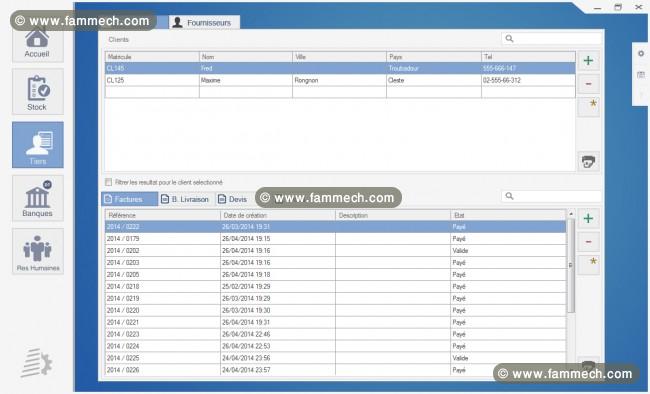Select facture 2014 / 0221

pyautogui.click(x=335, y=322)
